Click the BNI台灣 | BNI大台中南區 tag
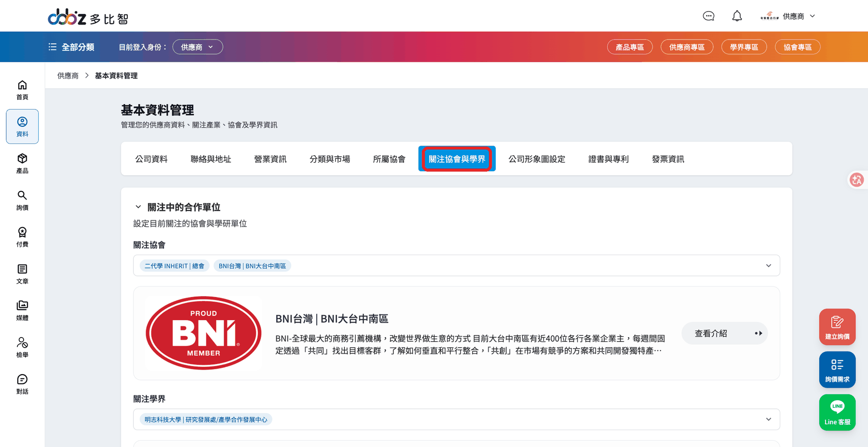 click(252, 266)
